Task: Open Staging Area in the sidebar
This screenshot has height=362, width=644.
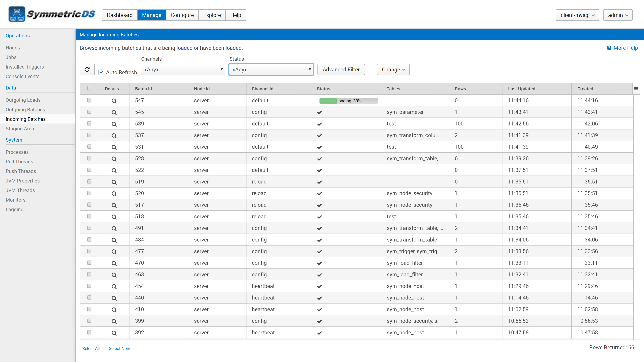Action: tap(20, 129)
